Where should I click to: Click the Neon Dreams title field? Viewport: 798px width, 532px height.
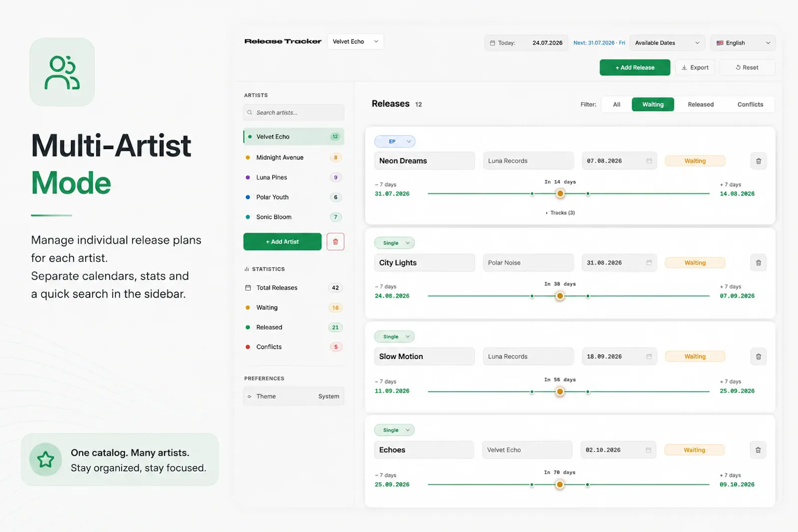[424, 161]
